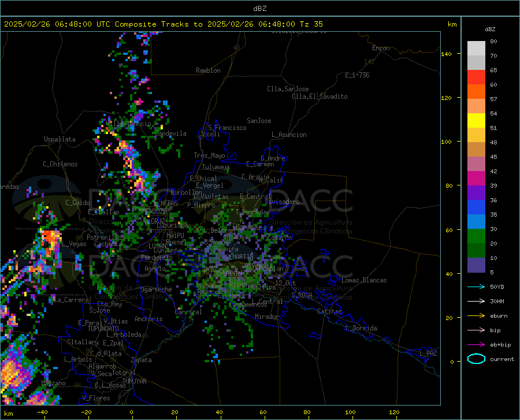Viewport: 520px width, 420px height.
Task: Click the L_Dormida place label
Action: (x=361, y=328)
